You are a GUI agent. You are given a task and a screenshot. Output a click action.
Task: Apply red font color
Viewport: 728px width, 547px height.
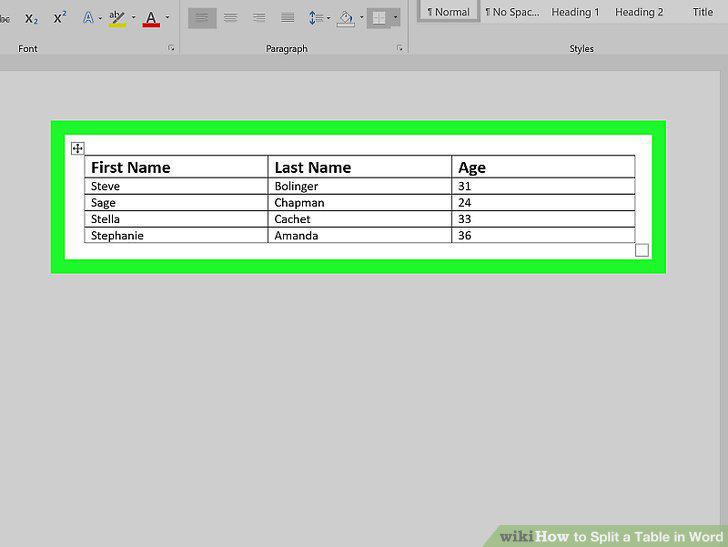click(151, 19)
